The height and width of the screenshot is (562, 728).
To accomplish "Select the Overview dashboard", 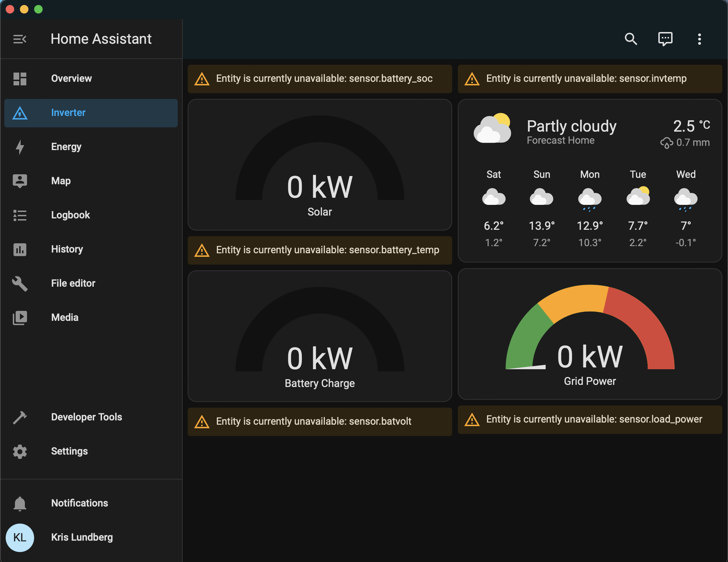I will pos(71,78).
